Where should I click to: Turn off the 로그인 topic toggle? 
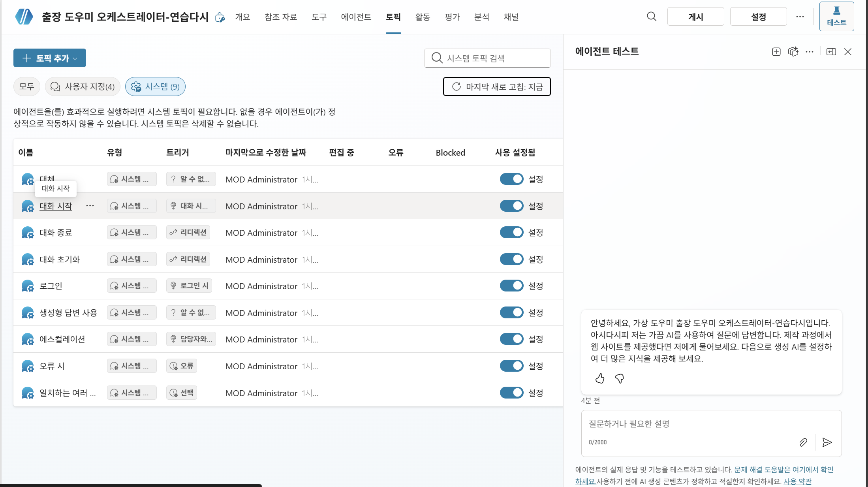(x=511, y=286)
